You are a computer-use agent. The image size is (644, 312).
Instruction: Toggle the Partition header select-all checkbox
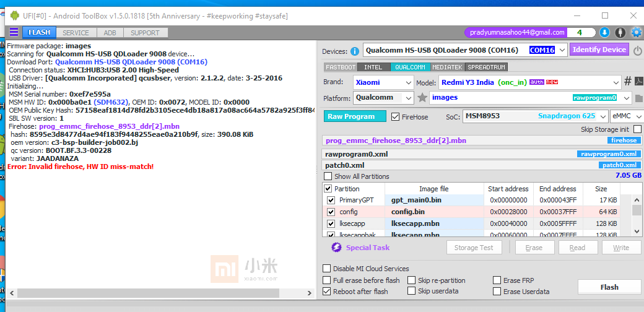[328, 189]
